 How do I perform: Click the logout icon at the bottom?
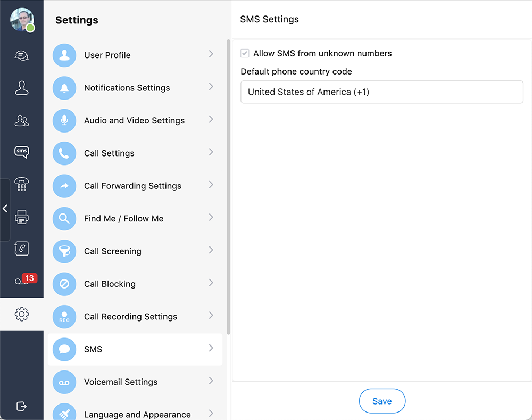pos(22,406)
